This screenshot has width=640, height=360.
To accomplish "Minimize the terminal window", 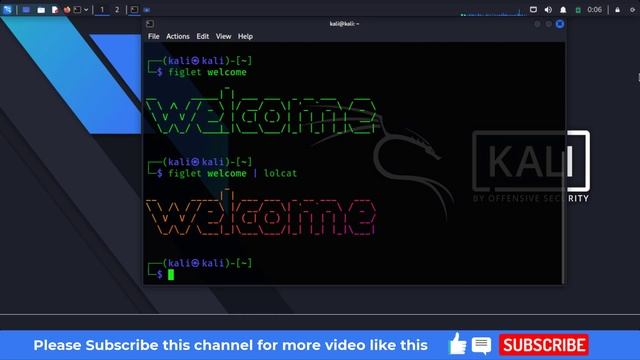I will click(x=537, y=24).
